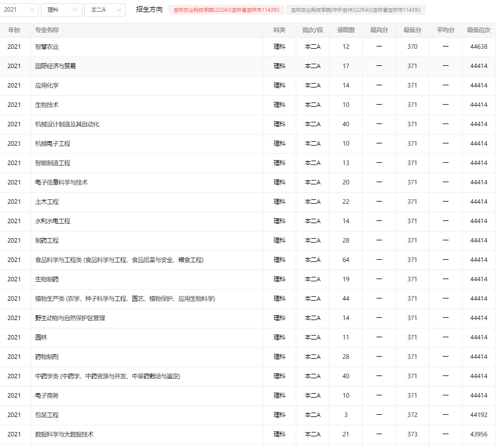Select the 生物制药 major row
The height and width of the screenshot is (448, 499).
[248, 279]
